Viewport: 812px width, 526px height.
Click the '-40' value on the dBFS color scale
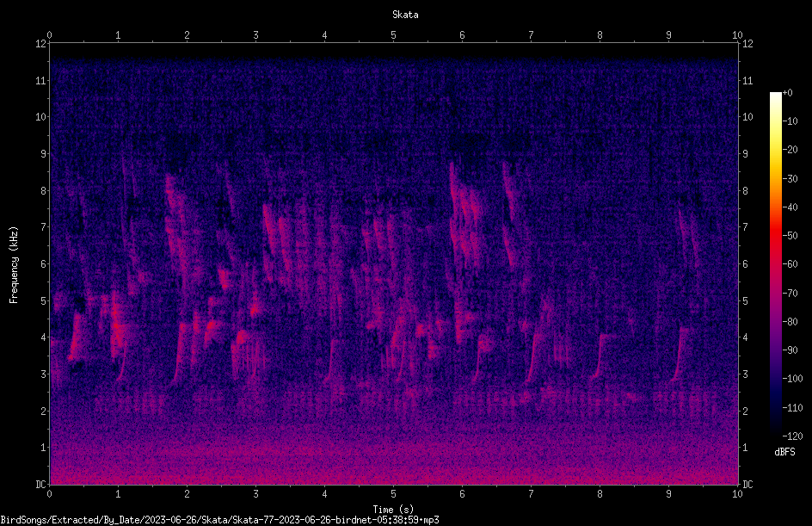click(790, 207)
